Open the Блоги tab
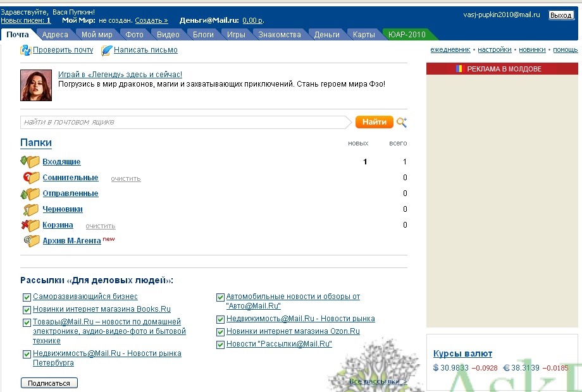This screenshot has height=392, width=582. pyautogui.click(x=203, y=35)
